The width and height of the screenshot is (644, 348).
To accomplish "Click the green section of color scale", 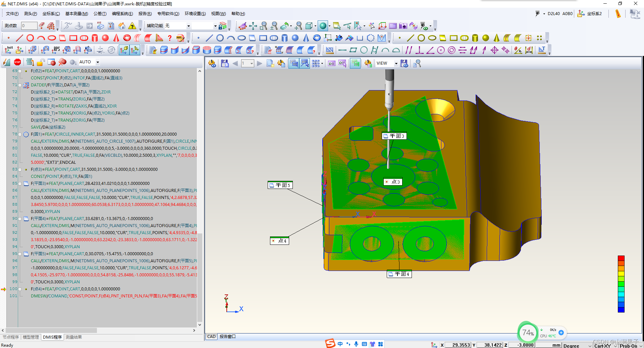I will tap(621, 284).
